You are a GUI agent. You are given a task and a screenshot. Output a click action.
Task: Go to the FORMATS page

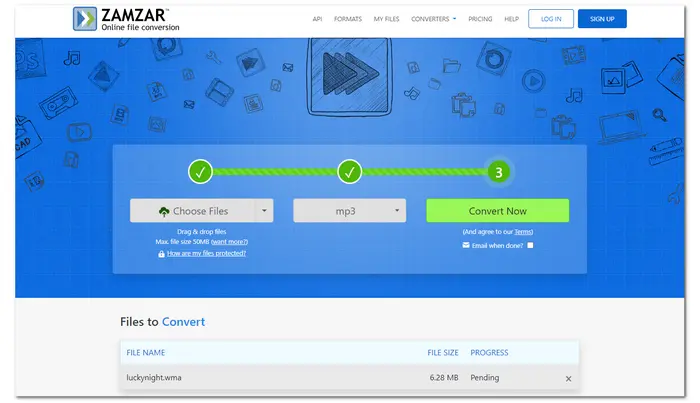tap(348, 19)
